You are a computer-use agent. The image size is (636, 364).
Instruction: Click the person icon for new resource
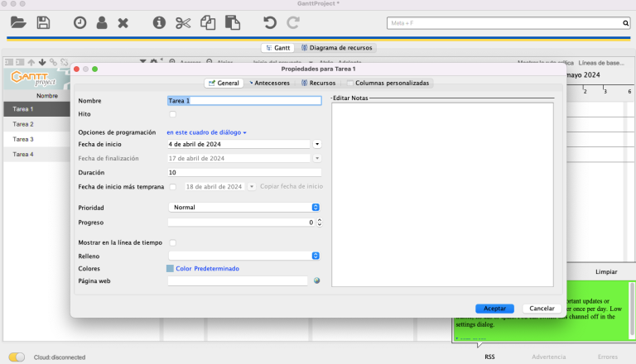[x=101, y=23]
